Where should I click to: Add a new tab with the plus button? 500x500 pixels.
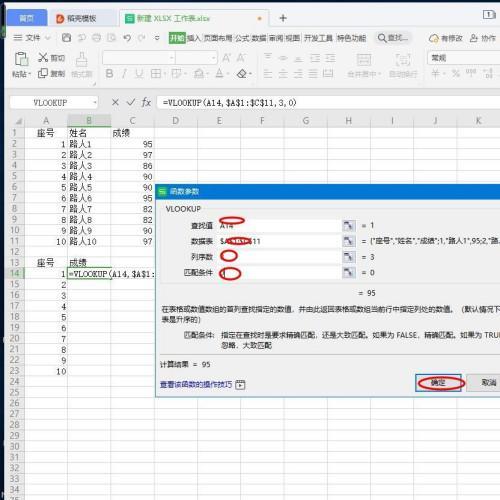point(283,18)
